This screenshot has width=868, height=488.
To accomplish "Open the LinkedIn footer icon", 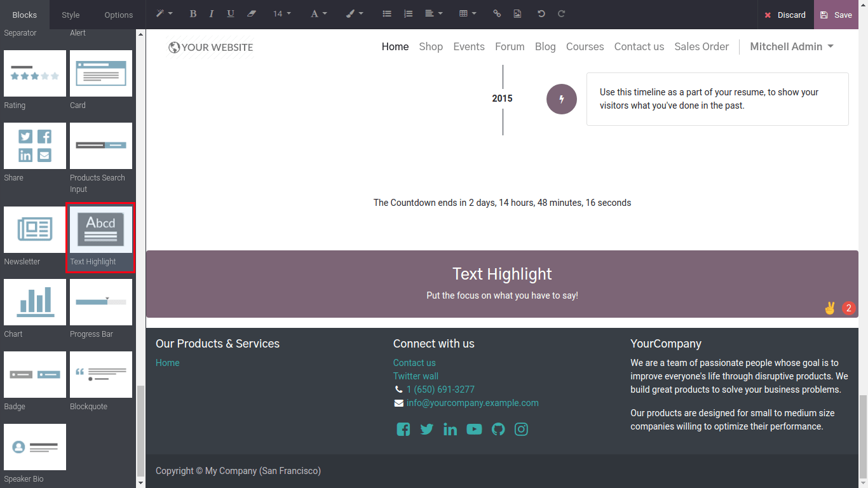I will (450, 430).
